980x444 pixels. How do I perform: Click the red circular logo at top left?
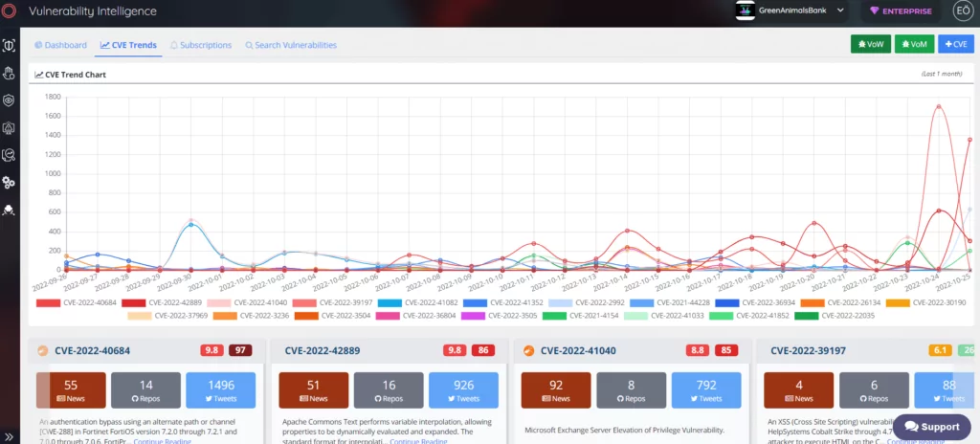[x=9, y=11]
